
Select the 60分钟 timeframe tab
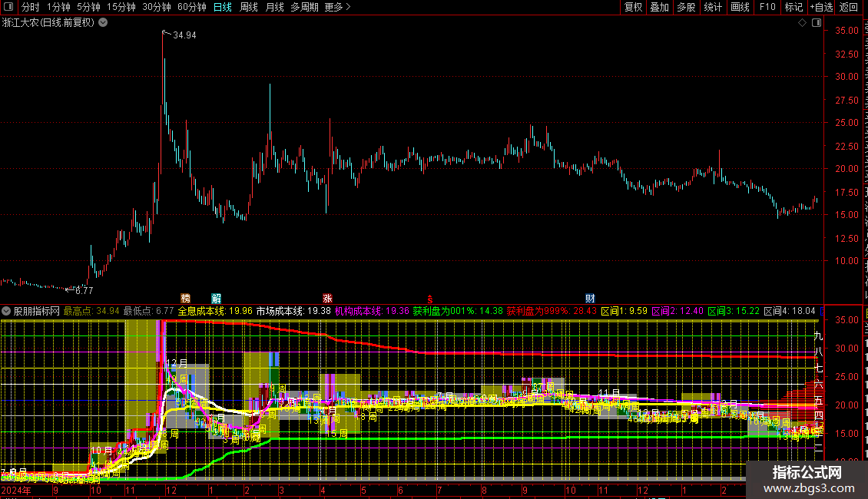point(191,8)
